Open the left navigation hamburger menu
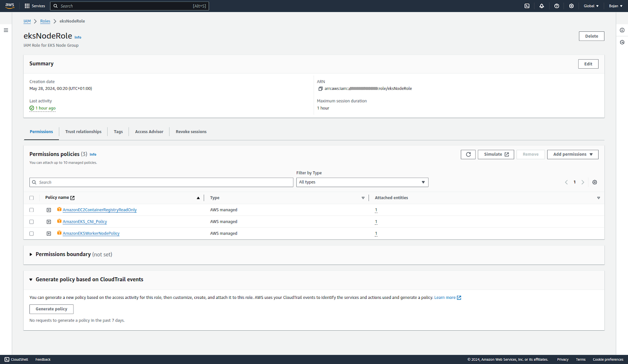The image size is (628, 364). [x=6, y=30]
